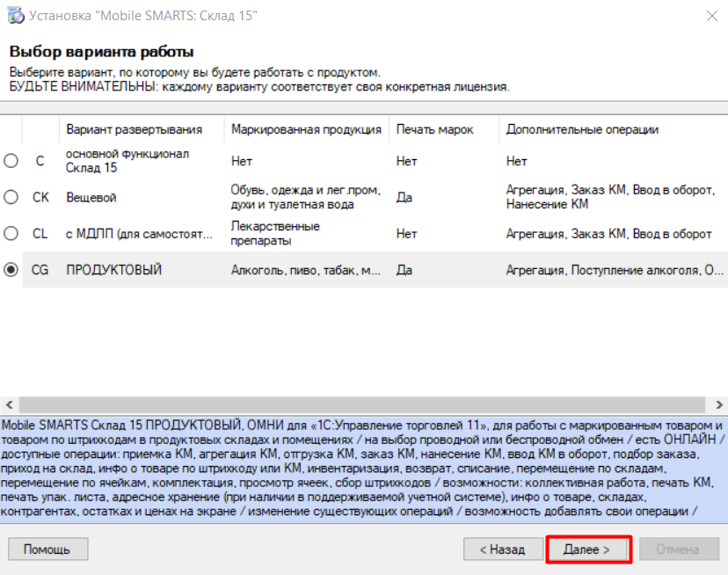Click the horizontal scrollbar track

click(x=352, y=405)
